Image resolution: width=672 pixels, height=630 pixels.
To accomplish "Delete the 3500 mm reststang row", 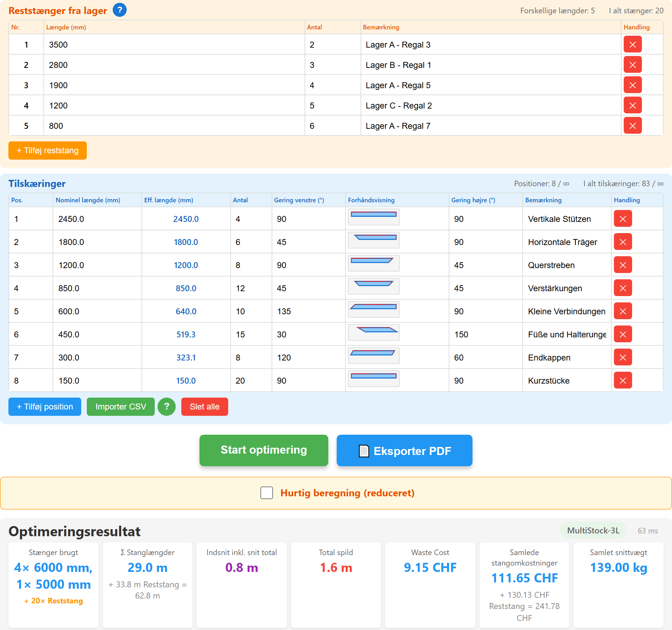I will coord(632,44).
